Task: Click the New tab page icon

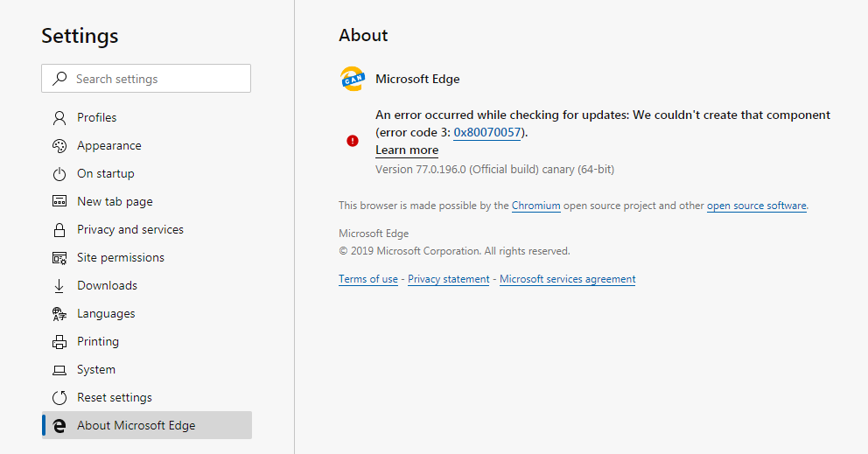Action: (59, 201)
